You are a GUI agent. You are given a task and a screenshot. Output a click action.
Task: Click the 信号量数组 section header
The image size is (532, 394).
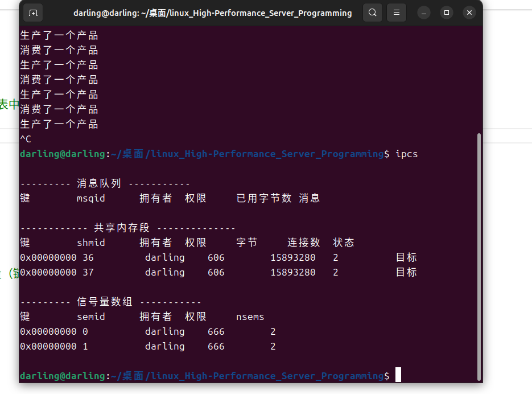coord(105,302)
